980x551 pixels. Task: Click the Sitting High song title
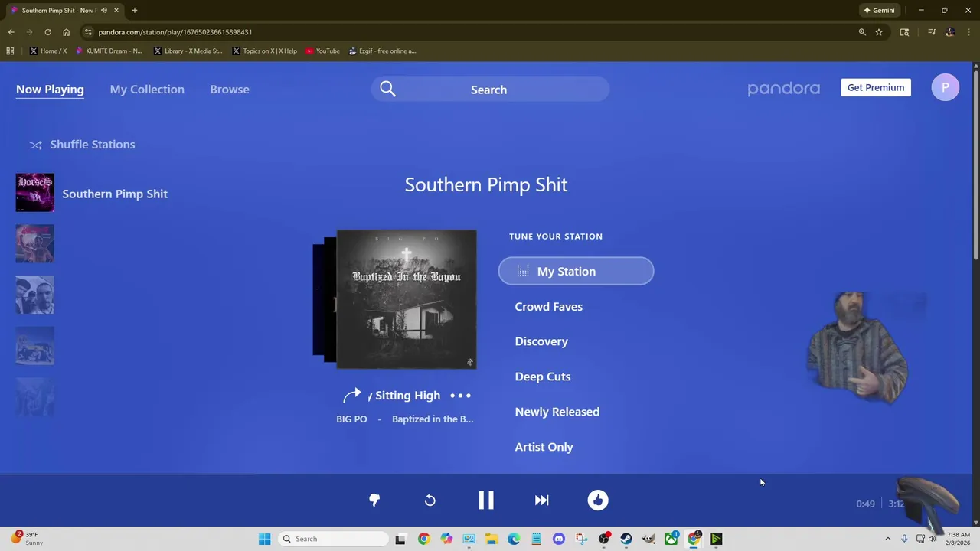point(407,396)
